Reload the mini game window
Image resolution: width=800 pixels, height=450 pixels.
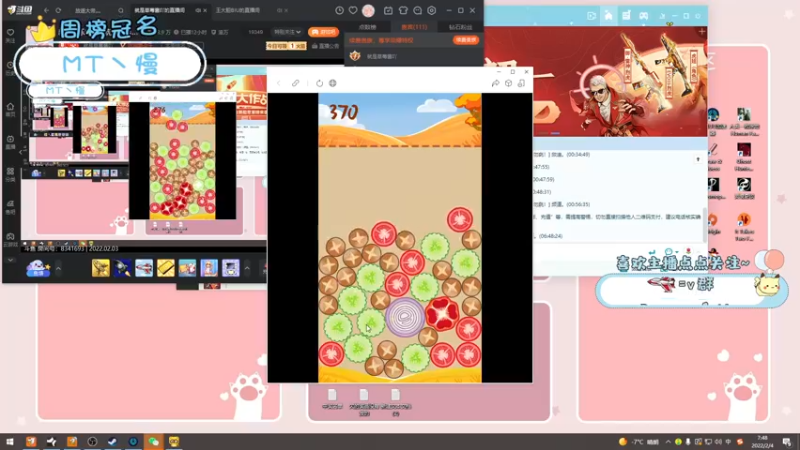[319, 83]
